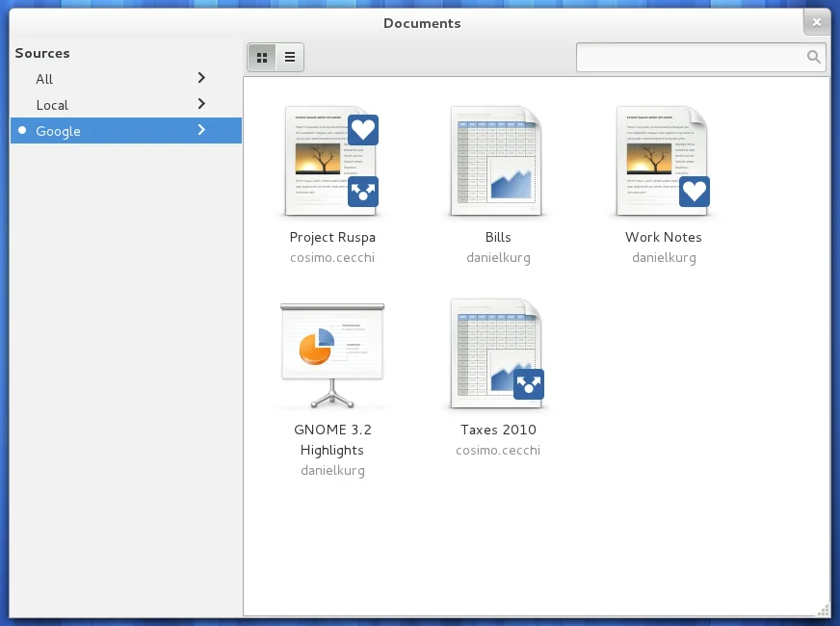This screenshot has width=840, height=626.
Task: Click the heart badge on Project Ruspa
Action: pyautogui.click(x=363, y=130)
